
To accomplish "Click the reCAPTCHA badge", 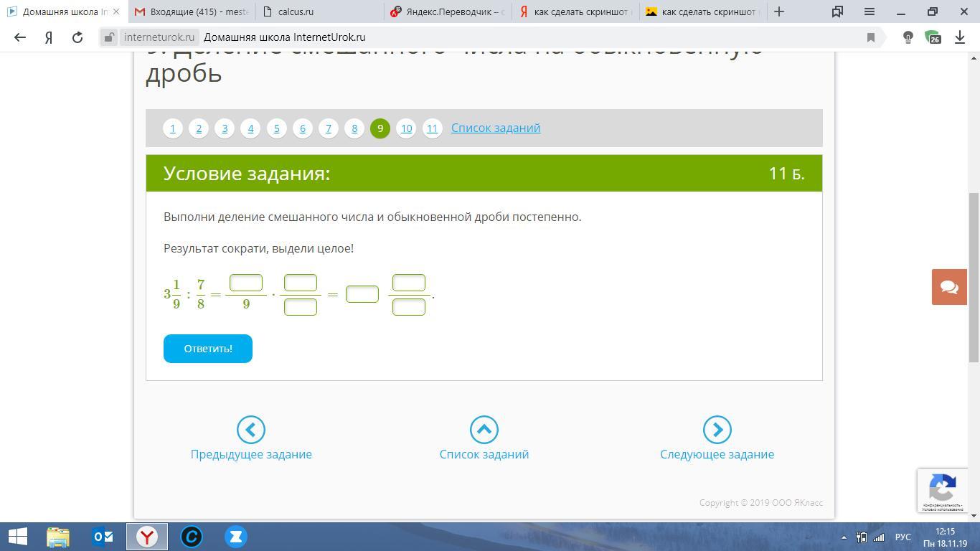I will tap(942, 491).
